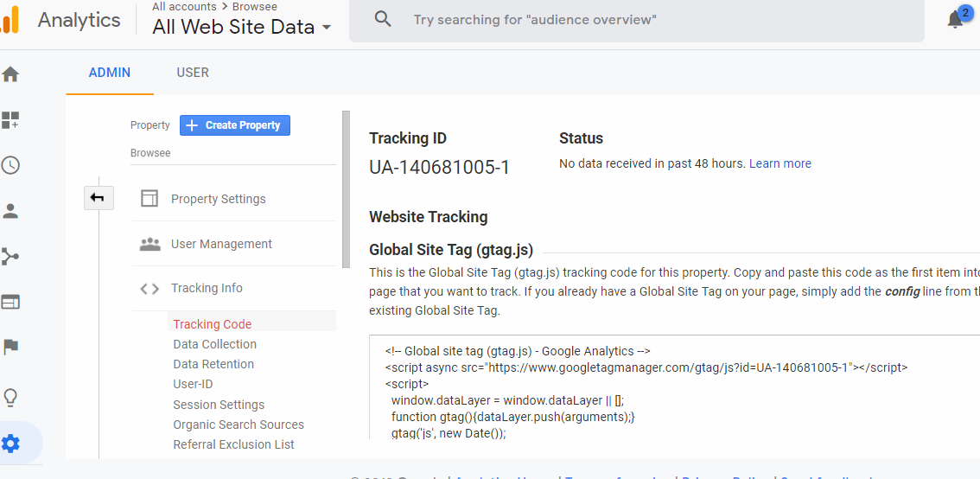
Task: Open the Home icon in the sidebar
Action: [x=10, y=74]
